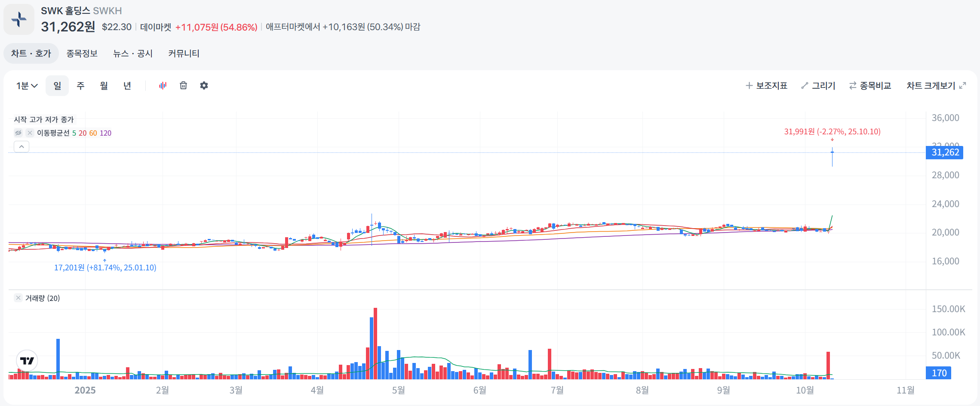Click the SWKH ticker symbol
This screenshot has height=406, width=980.
108,11
